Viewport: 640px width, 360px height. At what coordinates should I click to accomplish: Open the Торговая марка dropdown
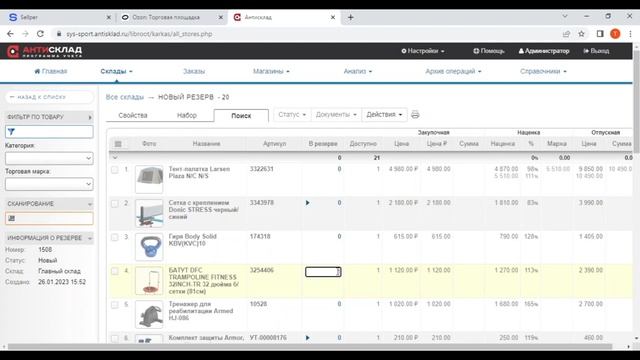pos(49,184)
